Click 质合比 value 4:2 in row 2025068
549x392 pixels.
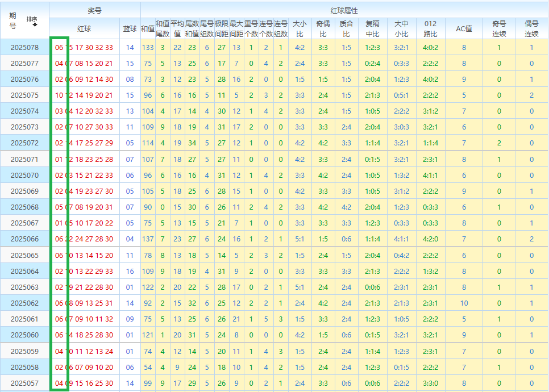(x=346, y=207)
